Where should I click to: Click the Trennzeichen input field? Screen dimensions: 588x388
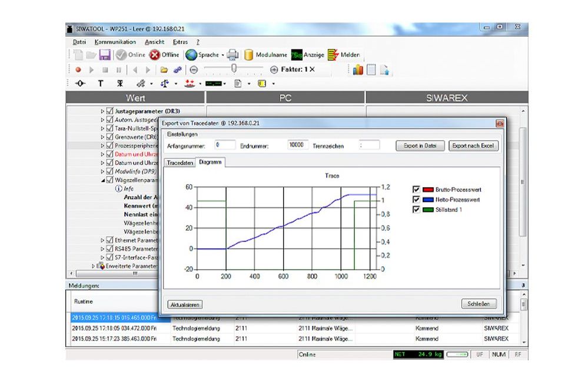369,145
